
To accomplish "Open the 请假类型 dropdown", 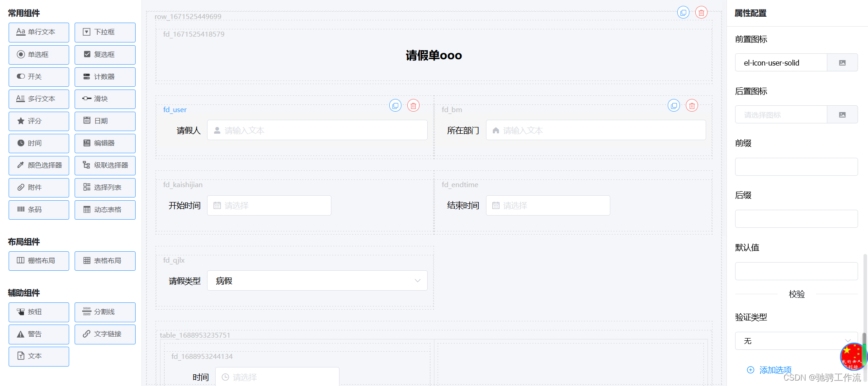I will 317,281.
